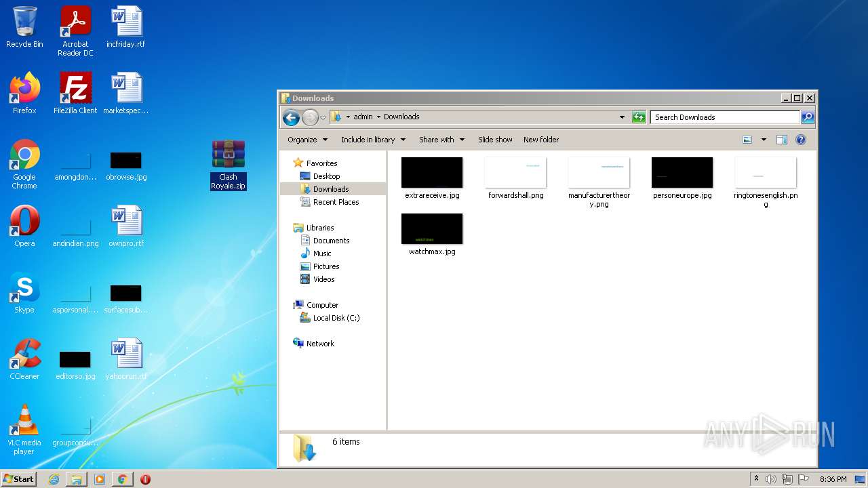This screenshot has height=488, width=868.
Task: Select yahoorun.rtf on the desktop
Action: tap(126, 359)
